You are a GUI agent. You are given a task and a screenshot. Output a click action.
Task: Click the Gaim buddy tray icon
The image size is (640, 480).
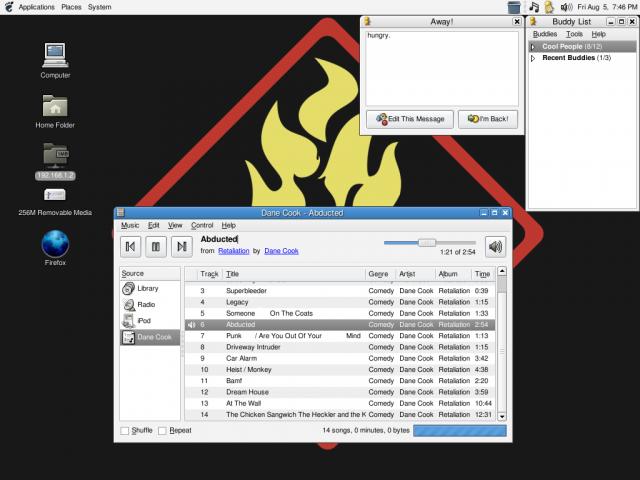tap(549, 7)
